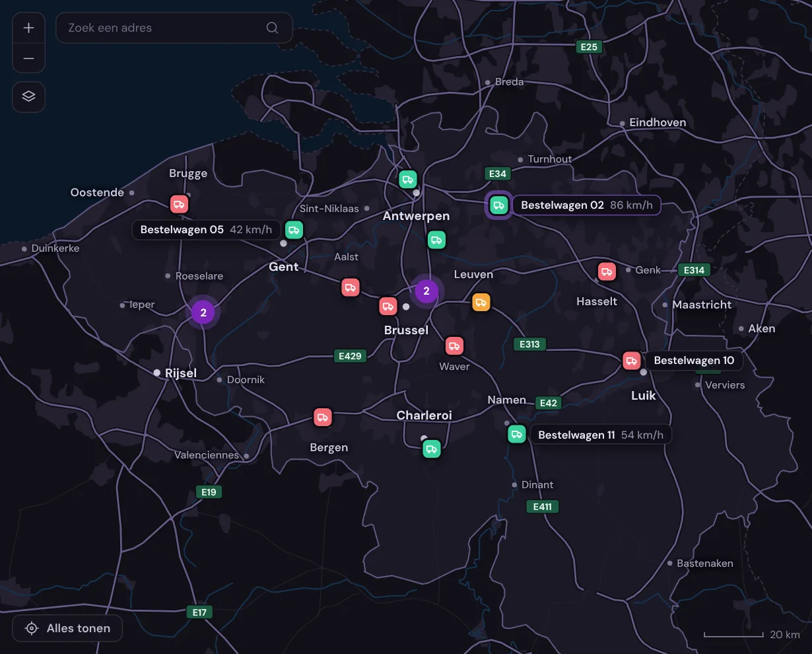Click the E314 road shield
Screen dimensions: 812x654
pyautogui.click(x=694, y=270)
